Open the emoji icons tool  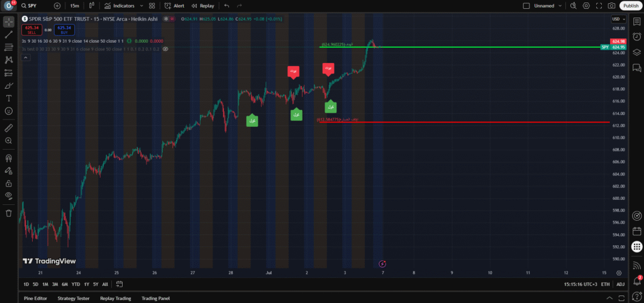9,111
